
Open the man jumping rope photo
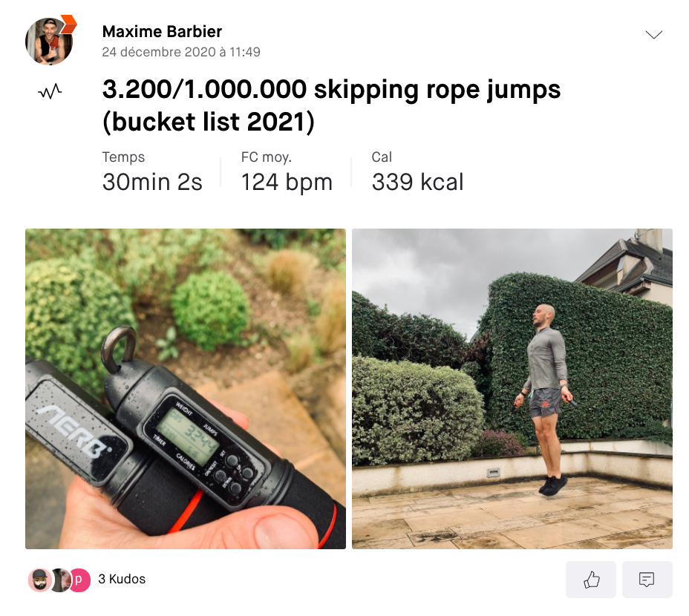[512, 389]
